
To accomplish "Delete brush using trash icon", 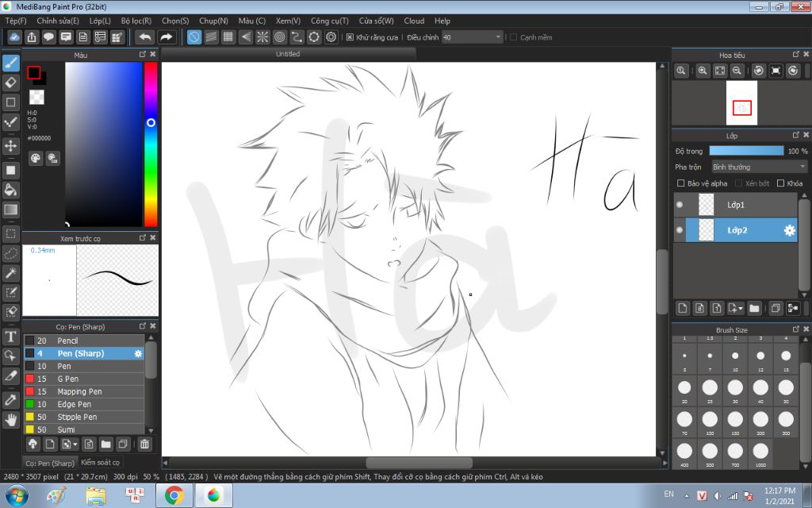I will tap(144, 444).
